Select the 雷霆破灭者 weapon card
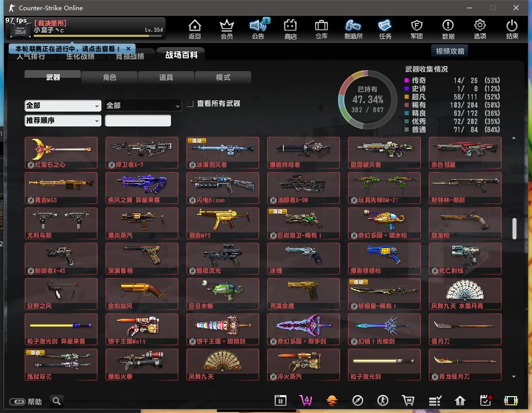The width and height of the screenshot is (532, 413). coord(384,153)
